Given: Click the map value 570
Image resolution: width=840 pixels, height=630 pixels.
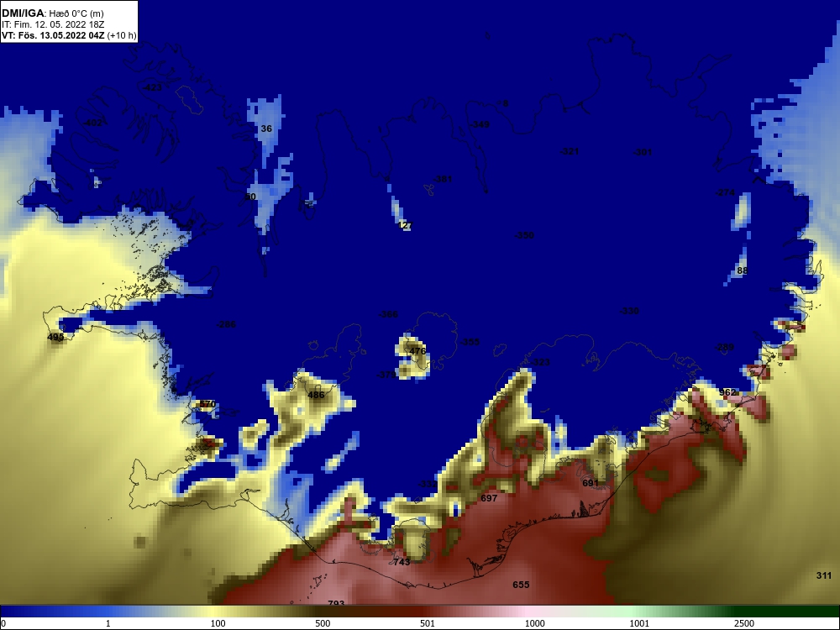Looking at the screenshot, I should pyautogui.click(x=207, y=404).
